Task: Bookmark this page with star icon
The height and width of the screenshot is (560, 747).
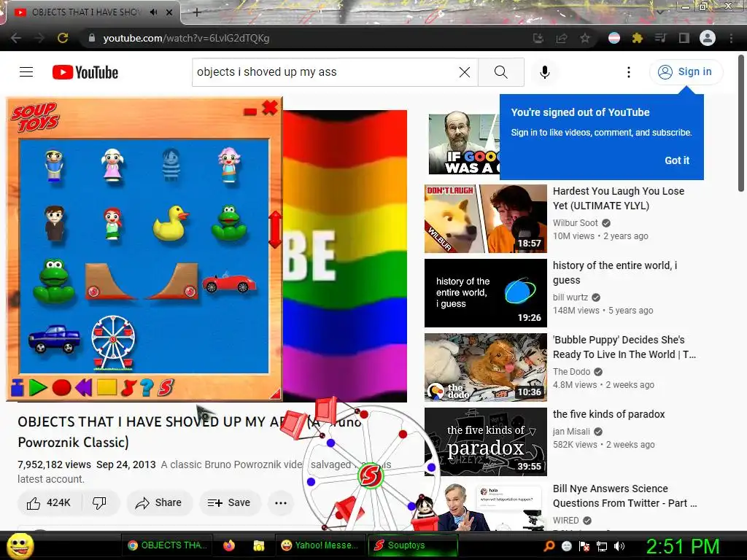Action: tap(585, 38)
